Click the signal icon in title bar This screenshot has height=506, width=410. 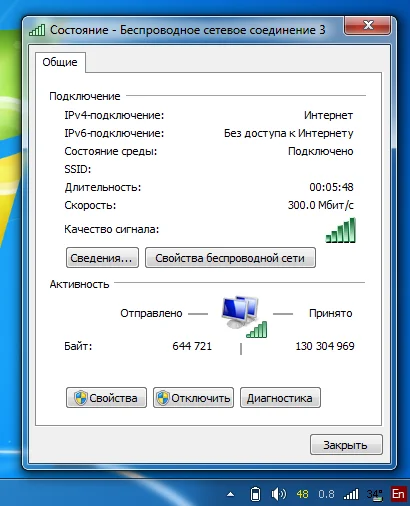[37, 30]
